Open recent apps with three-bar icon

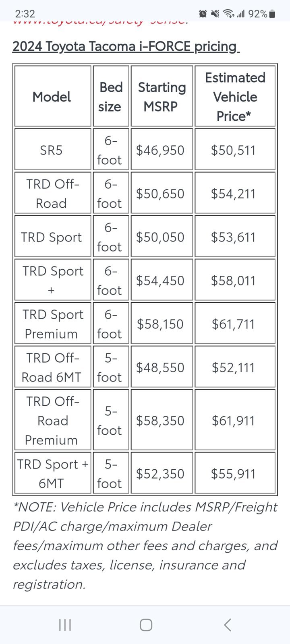[x=65, y=625]
